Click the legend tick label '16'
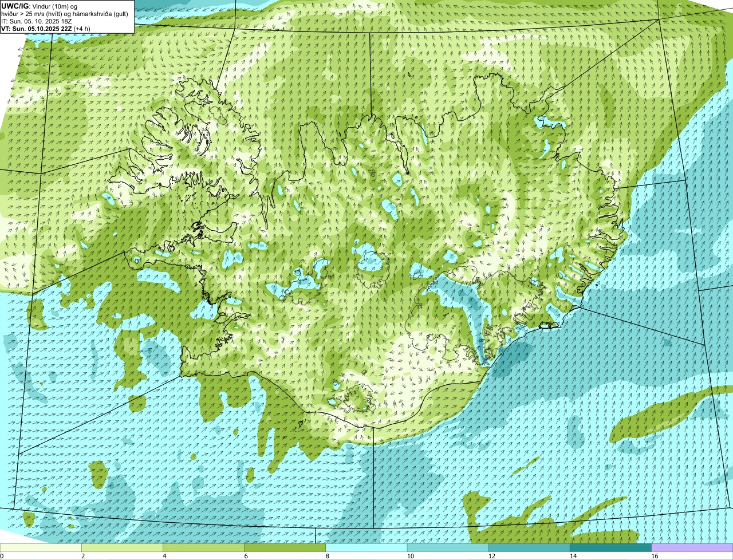 click(x=655, y=556)
